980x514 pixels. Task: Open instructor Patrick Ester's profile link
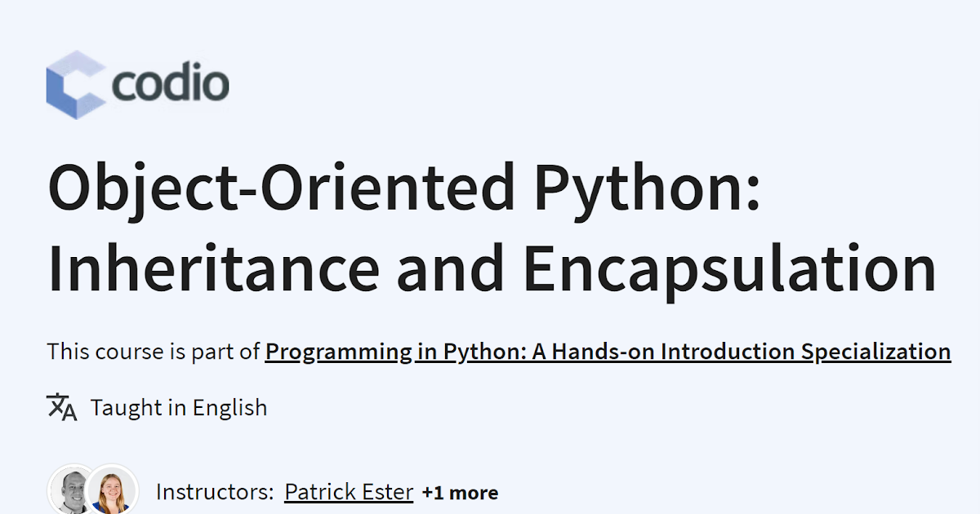pyautogui.click(x=349, y=492)
